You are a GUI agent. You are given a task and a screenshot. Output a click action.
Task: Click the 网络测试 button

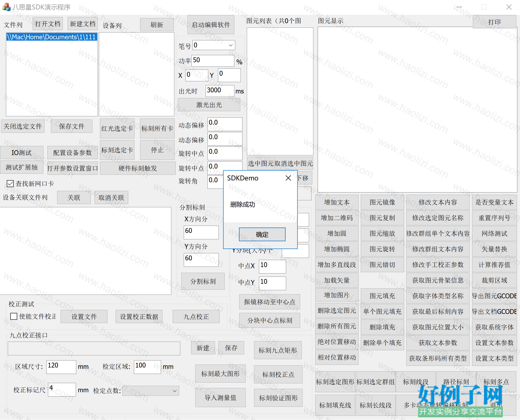(494, 233)
